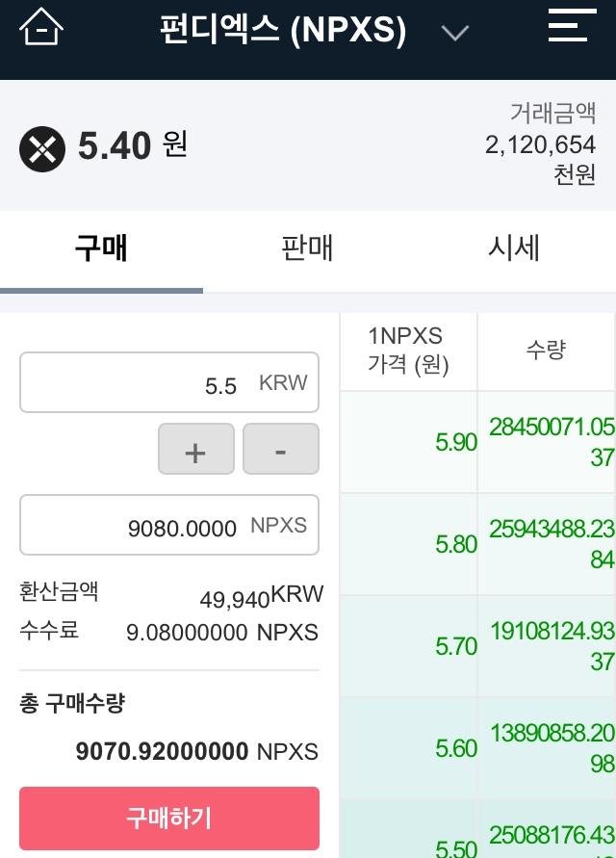Open the hamburger menu
The image size is (616, 858).
click(572, 25)
